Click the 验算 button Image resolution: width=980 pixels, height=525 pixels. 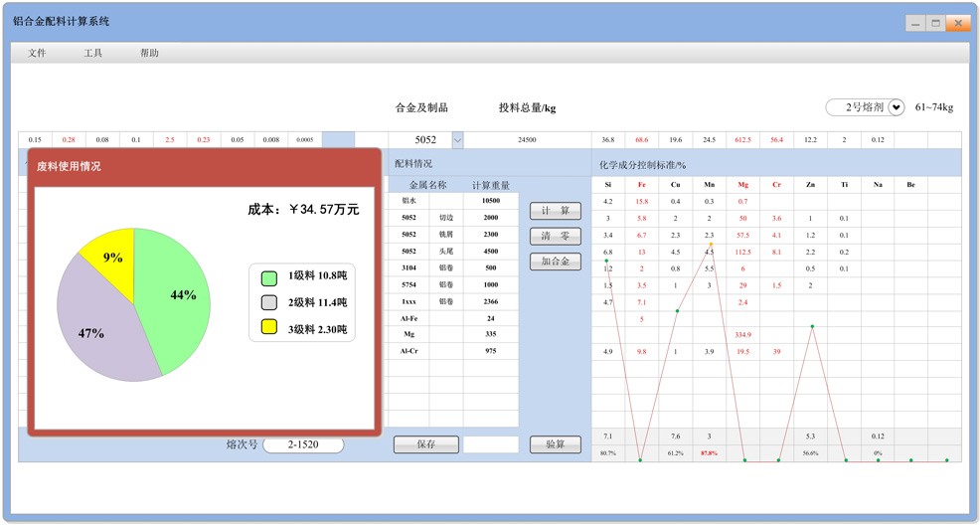(556, 445)
